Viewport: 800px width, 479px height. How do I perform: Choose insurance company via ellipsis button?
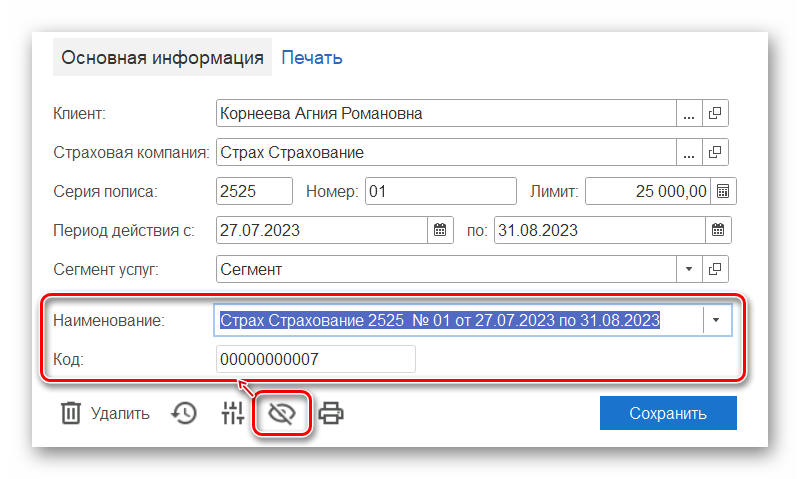689,152
